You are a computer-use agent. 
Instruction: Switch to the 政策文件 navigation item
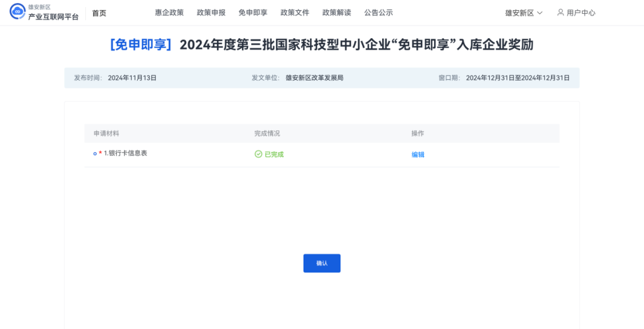(295, 13)
